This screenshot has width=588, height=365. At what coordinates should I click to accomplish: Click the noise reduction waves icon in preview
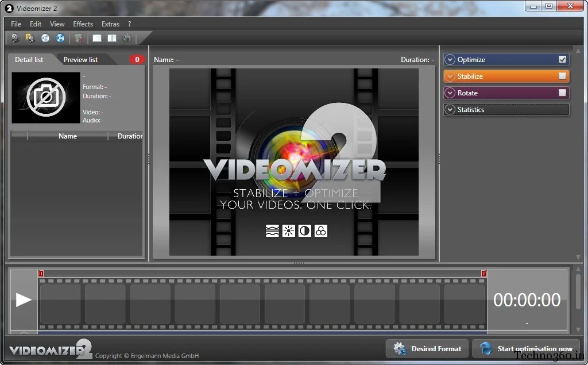pyautogui.click(x=272, y=230)
